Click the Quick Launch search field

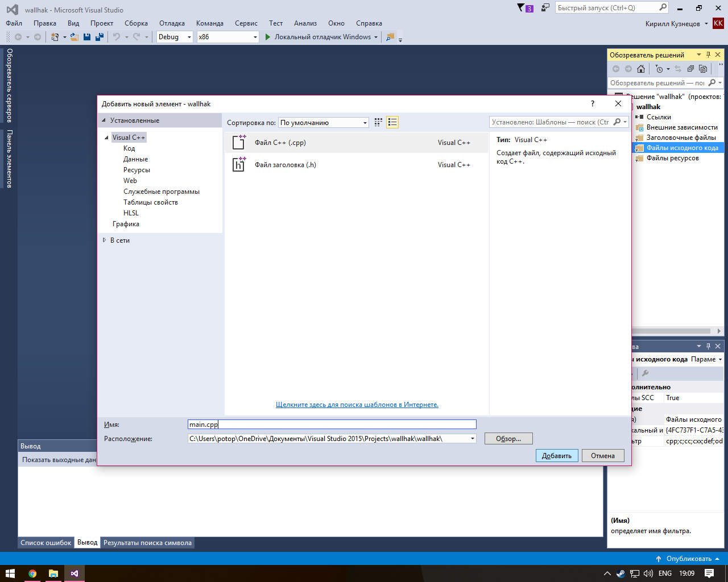[x=612, y=8]
